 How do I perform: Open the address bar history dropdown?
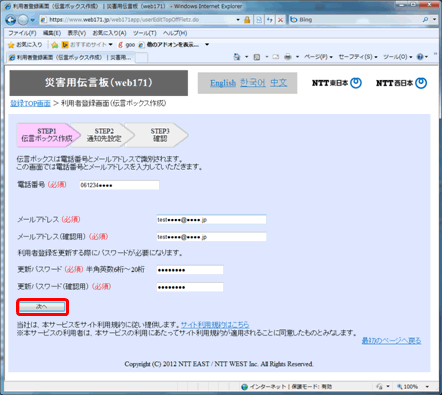[238, 20]
